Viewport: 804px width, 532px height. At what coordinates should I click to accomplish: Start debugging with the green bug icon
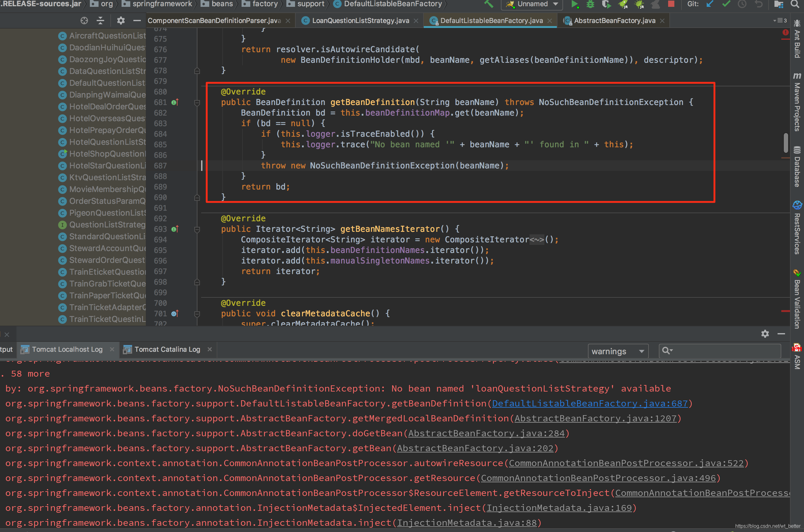[x=590, y=4]
